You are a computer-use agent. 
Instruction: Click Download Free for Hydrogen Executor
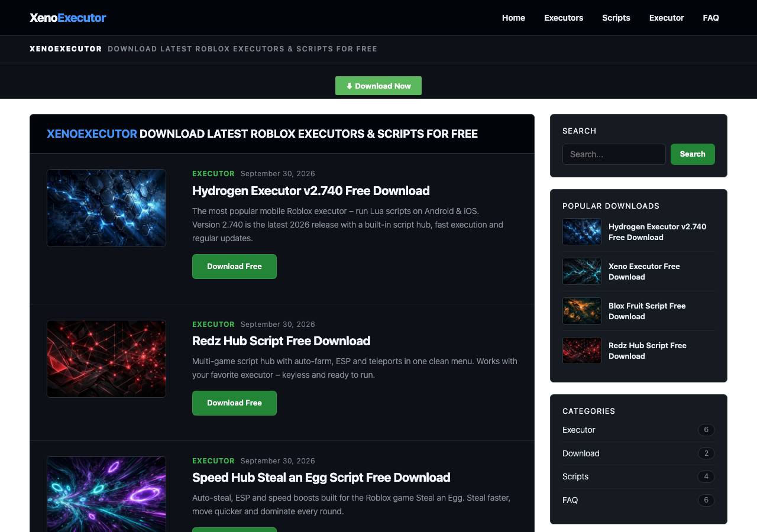click(x=234, y=267)
